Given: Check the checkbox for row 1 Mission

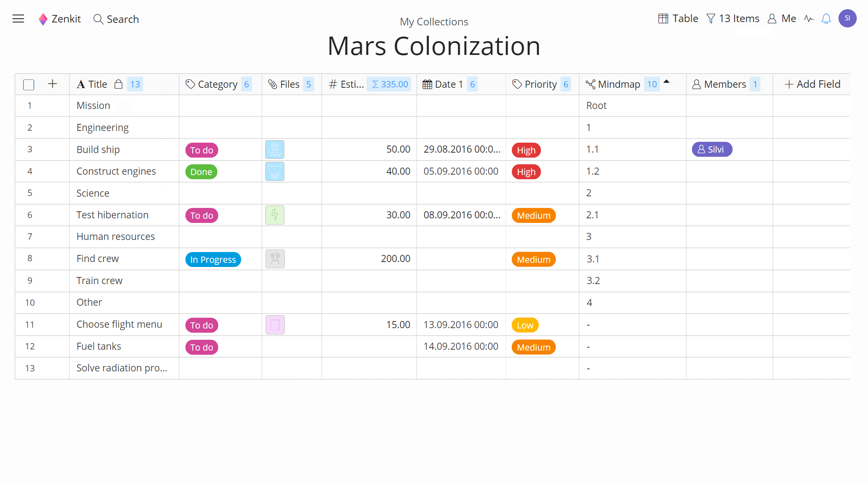Looking at the screenshot, I should 29,105.
